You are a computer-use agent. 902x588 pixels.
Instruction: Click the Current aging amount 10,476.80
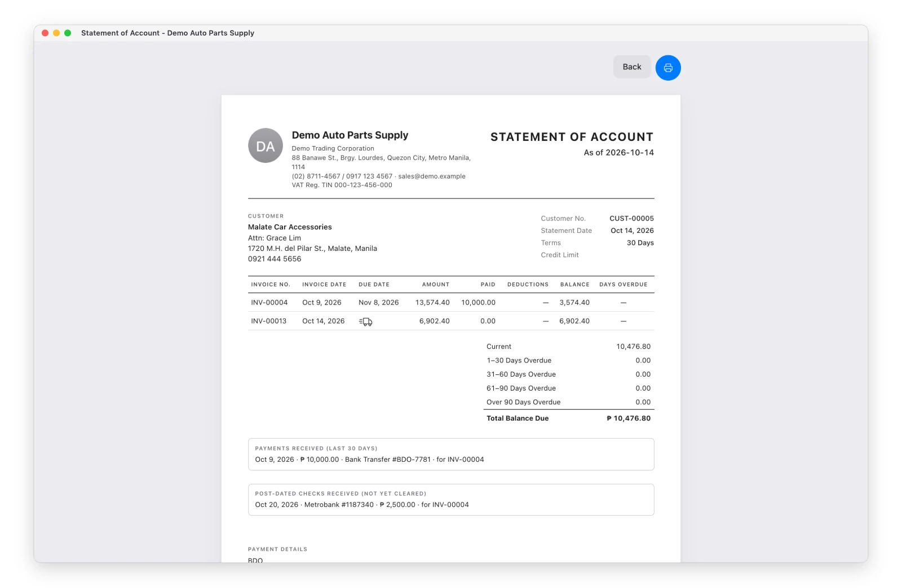[x=633, y=347]
